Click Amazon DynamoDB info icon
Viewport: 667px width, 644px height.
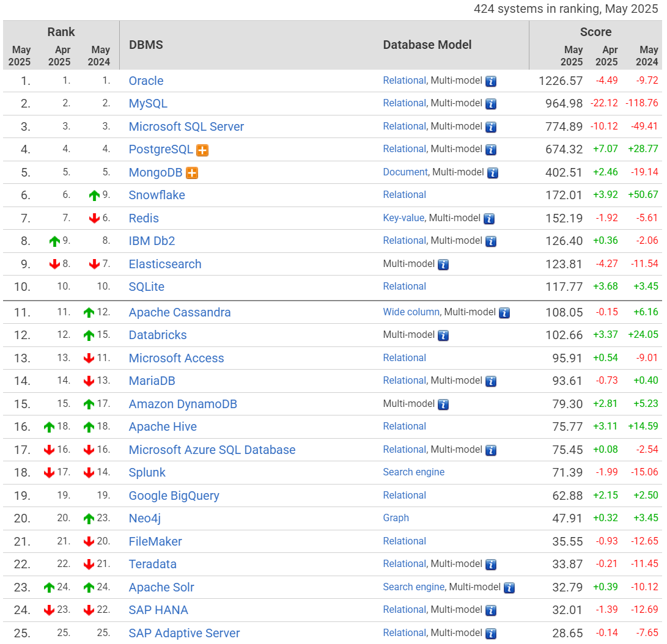click(x=443, y=404)
